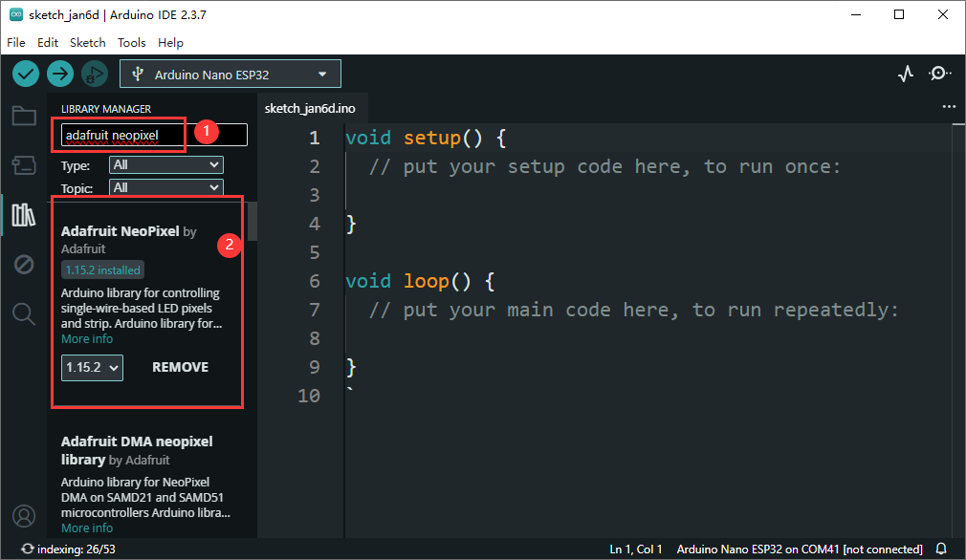The height and width of the screenshot is (560, 966).
Task: Open the Serial Monitor
Action: click(x=940, y=74)
